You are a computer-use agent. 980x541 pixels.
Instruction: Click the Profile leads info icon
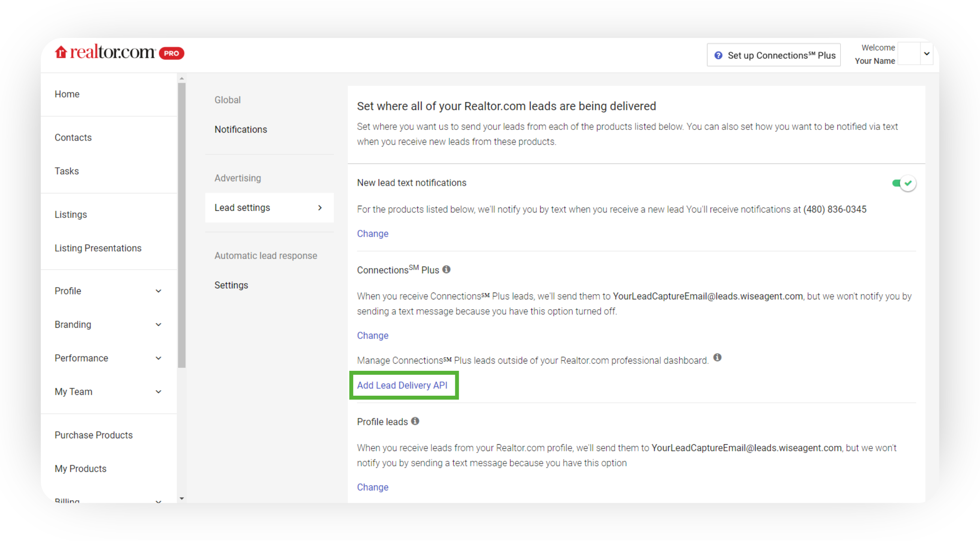[x=415, y=421]
